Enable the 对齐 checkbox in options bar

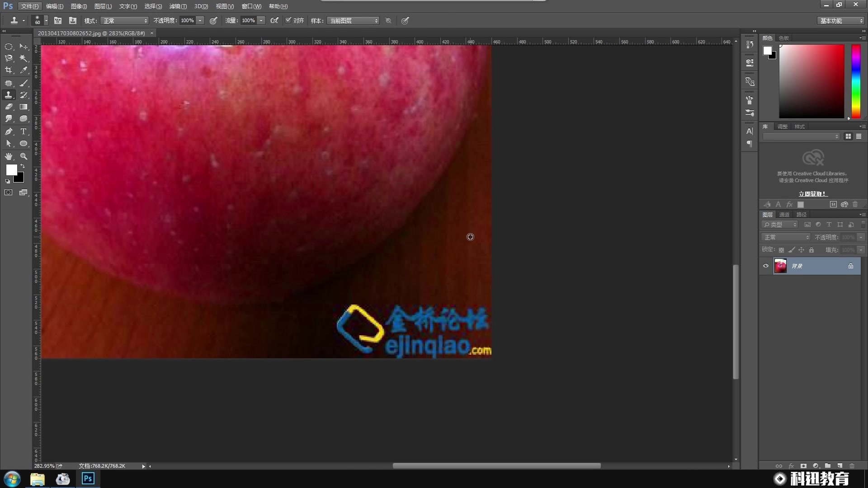tap(288, 20)
